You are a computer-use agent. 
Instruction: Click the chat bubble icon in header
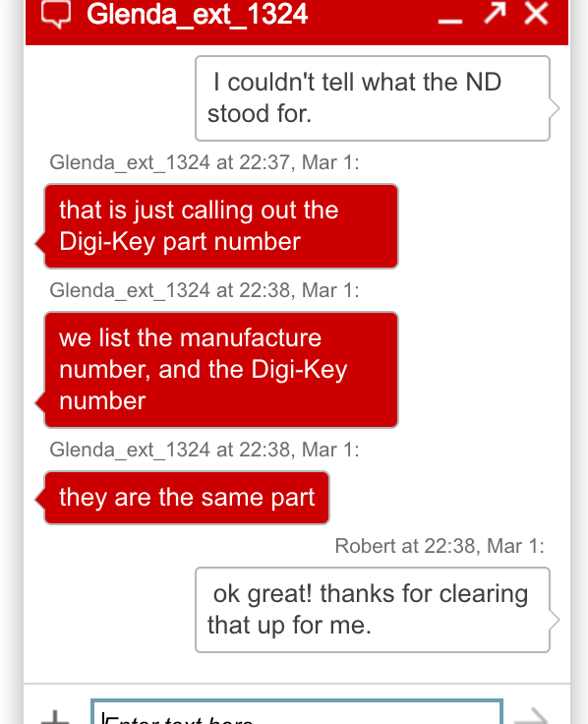pyautogui.click(x=56, y=14)
